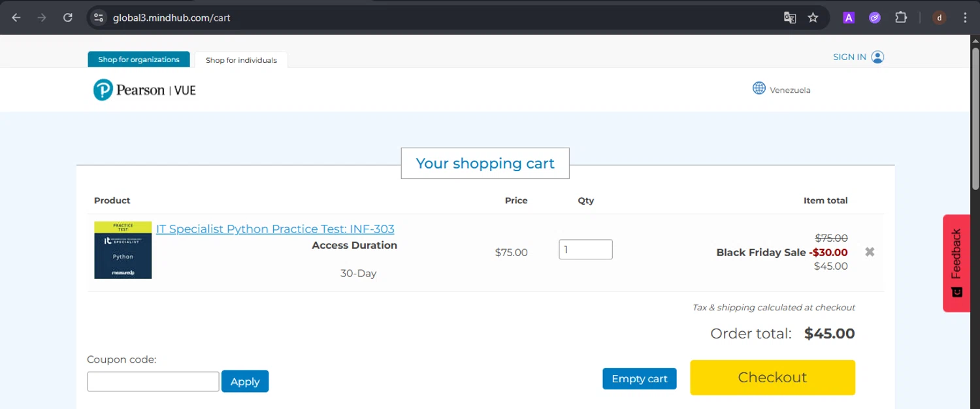This screenshot has width=980, height=409.
Task: Click 'Tax & shipping calculated at checkout' note
Action: coord(774,307)
